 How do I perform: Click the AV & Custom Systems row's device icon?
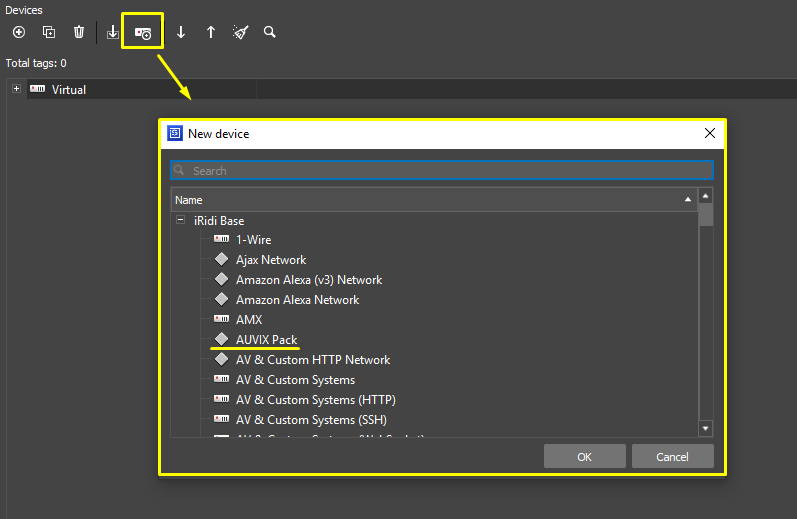tap(222, 379)
